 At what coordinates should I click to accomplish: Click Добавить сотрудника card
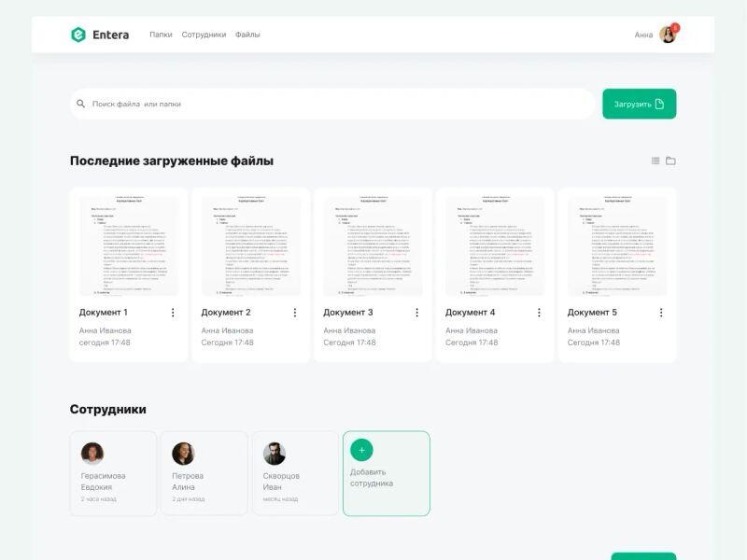(x=386, y=474)
